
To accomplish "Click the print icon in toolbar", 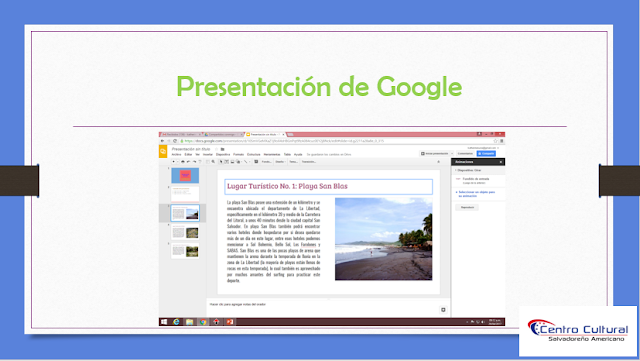I will (x=182, y=162).
